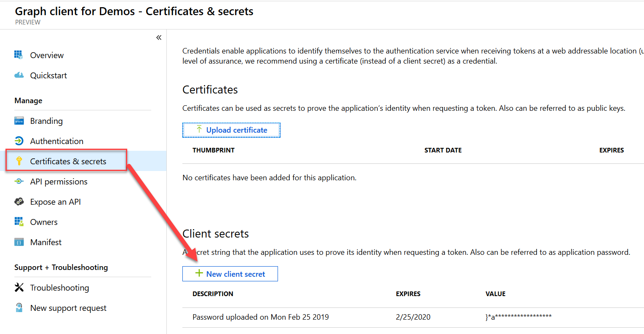Click the Authentication key-arrow icon
Image resolution: width=644 pixels, height=334 pixels.
[19, 141]
